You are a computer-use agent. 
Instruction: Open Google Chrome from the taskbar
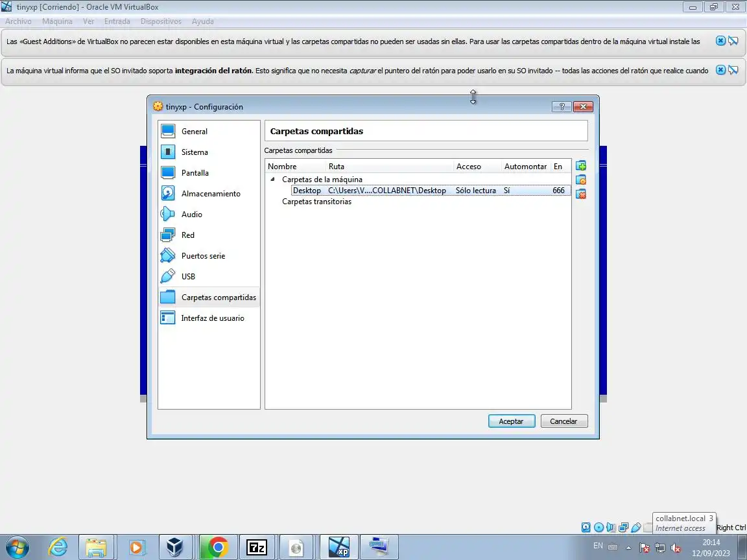(218, 546)
